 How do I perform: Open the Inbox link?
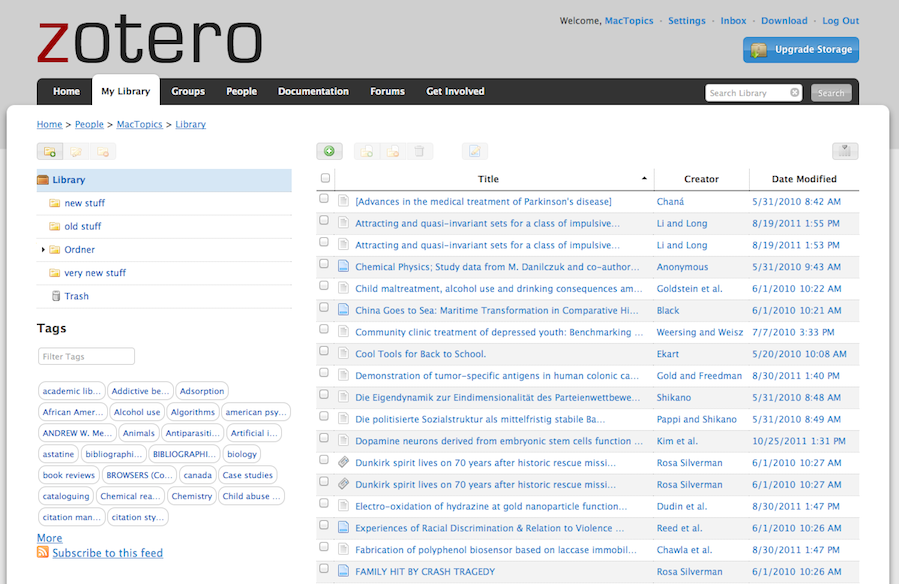733,21
